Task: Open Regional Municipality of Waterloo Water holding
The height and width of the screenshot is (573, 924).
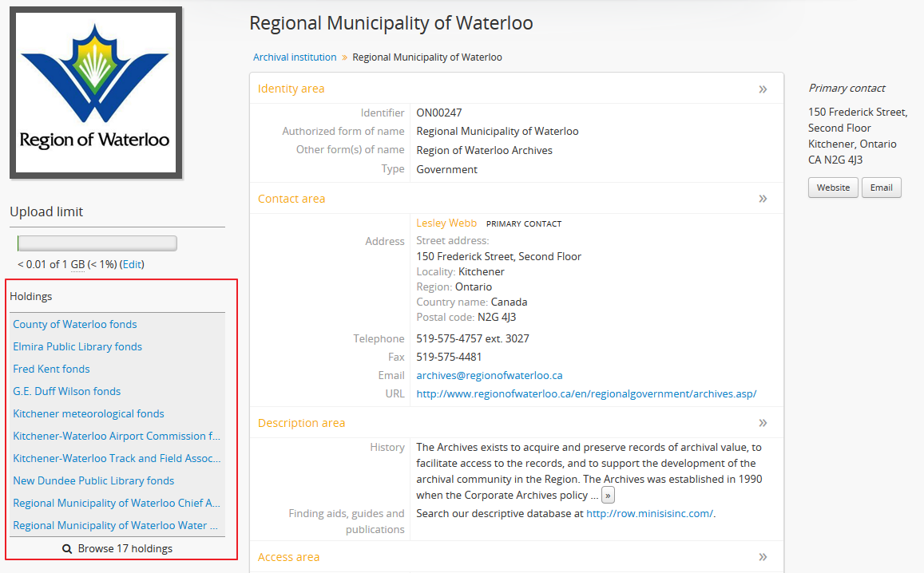Action: 116,526
